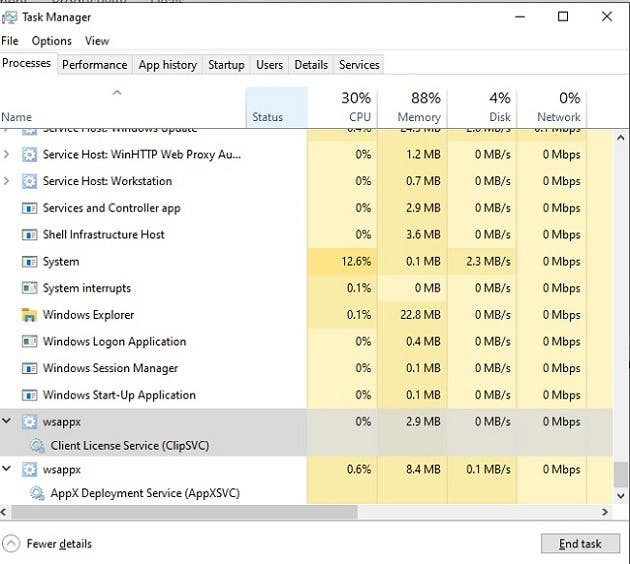This screenshot has width=630, height=564.
Task: Select Windows Start-Up Application name
Action: (x=119, y=395)
